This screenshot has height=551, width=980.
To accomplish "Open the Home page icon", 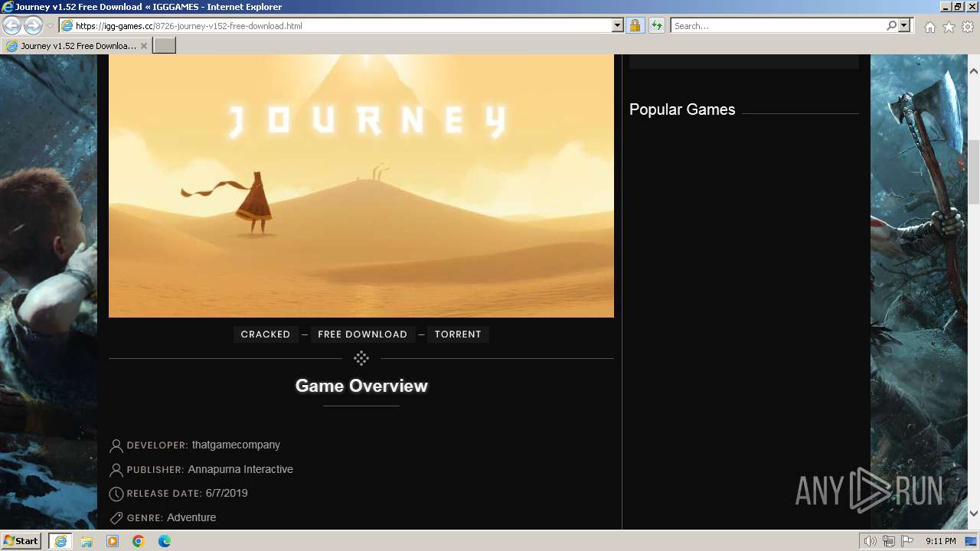I will pos(929,27).
